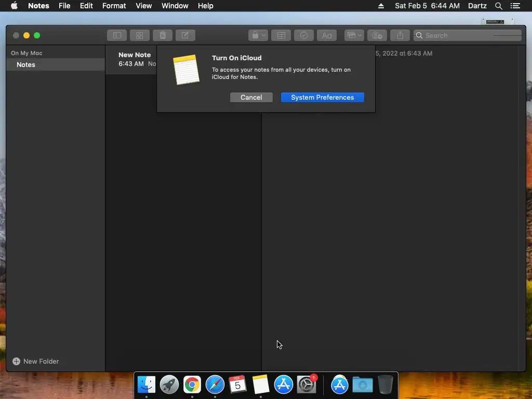Open the Help menu
Viewport: 532px width, 399px height.
pyautogui.click(x=205, y=6)
